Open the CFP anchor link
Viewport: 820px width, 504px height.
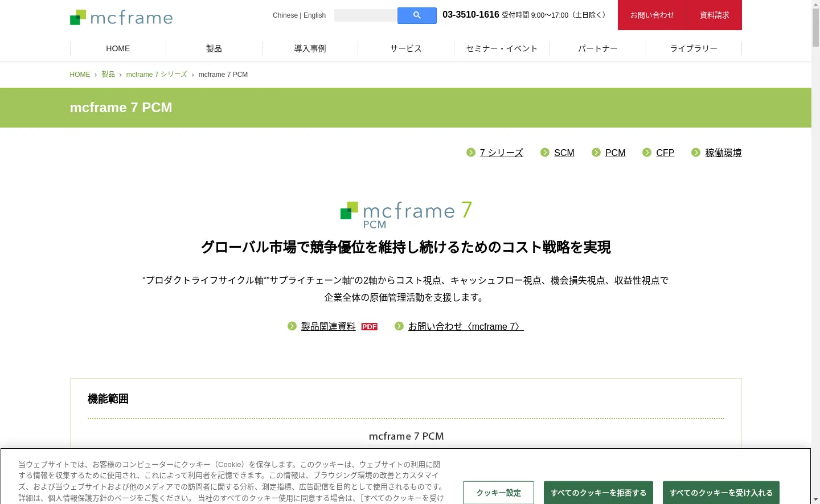(x=665, y=153)
